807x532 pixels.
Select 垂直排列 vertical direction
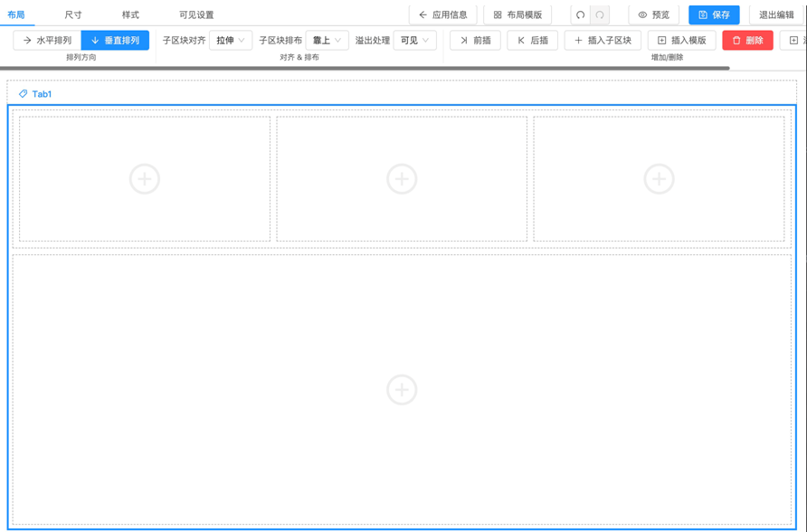[115, 40]
